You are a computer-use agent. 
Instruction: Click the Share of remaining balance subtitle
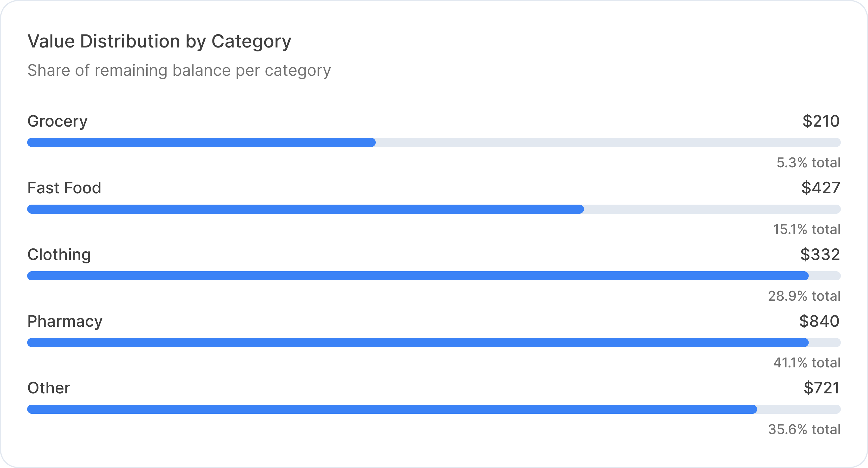[179, 70]
